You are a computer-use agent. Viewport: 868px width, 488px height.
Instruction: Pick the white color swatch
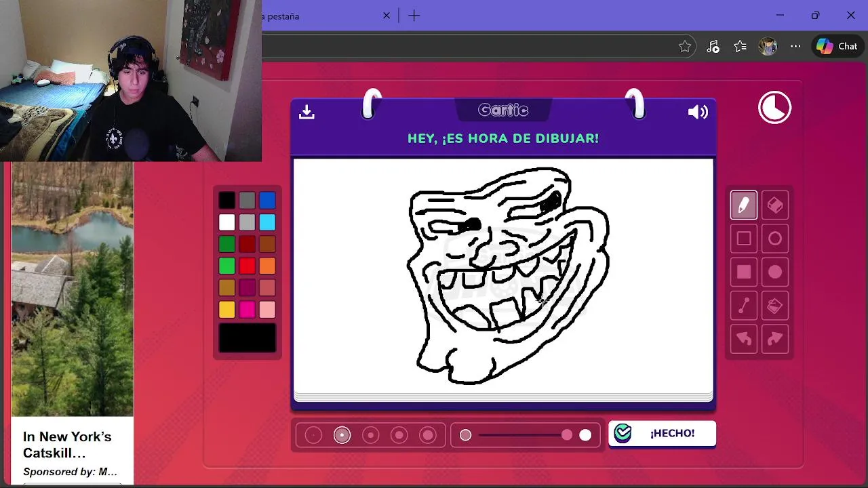tap(227, 222)
